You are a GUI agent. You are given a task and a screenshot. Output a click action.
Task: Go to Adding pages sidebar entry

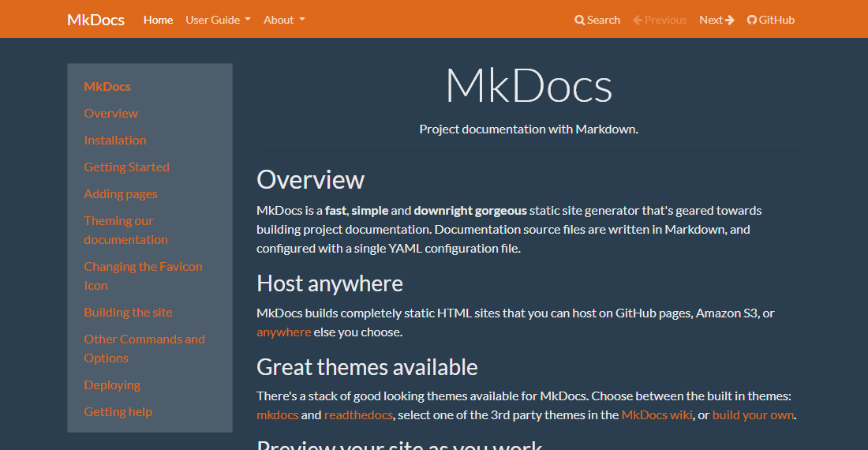[x=121, y=194]
